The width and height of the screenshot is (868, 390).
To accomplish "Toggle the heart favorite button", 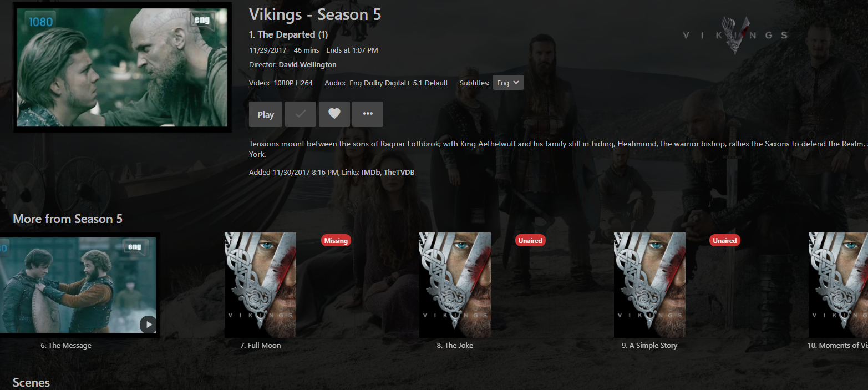I will point(334,114).
